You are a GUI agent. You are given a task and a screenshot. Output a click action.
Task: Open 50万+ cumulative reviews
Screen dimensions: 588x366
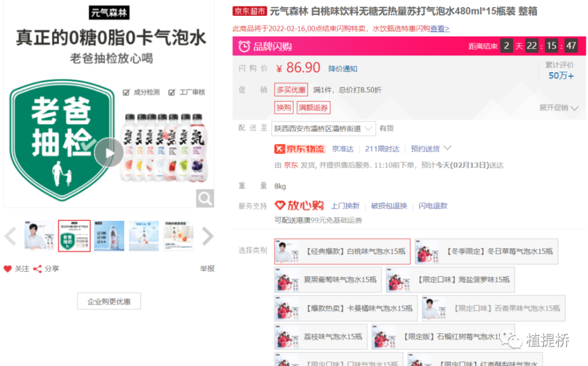click(x=561, y=76)
